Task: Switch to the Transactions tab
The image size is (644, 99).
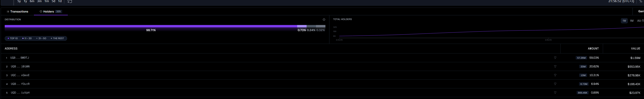Action: [17, 12]
